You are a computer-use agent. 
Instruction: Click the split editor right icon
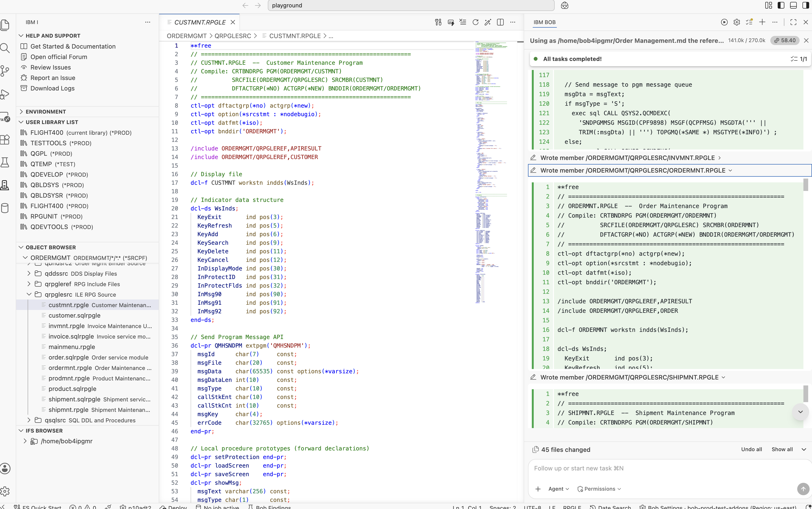pyautogui.click(x=500, y=22)
